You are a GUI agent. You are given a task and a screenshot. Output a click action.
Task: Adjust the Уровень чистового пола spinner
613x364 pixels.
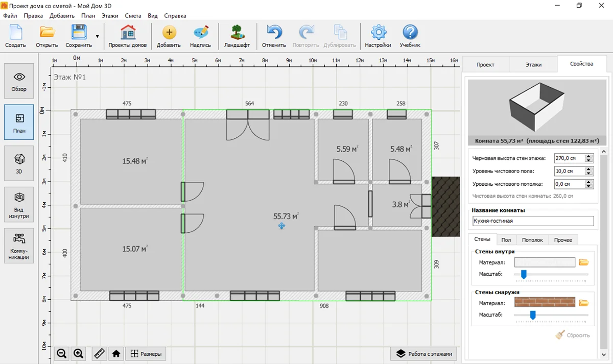point(589,171)
